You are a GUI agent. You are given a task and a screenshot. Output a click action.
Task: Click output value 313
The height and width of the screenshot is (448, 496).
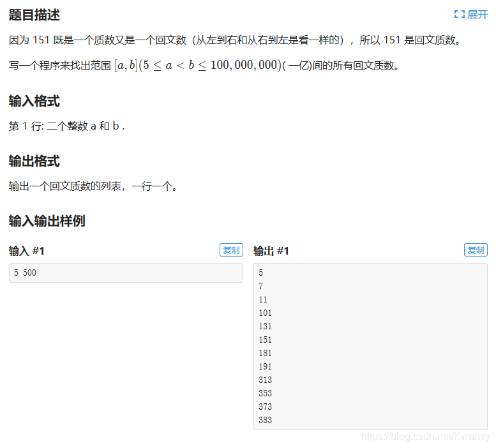tap(266, 380)
